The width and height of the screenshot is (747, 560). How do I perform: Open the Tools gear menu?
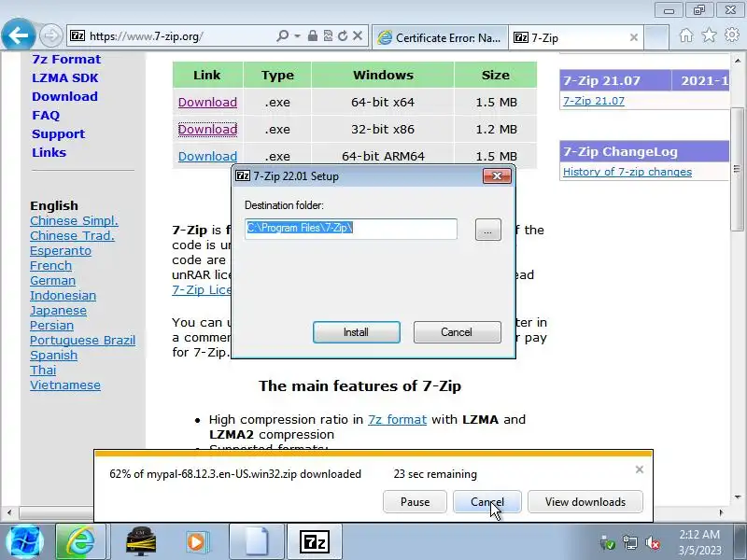(x=732, y=35)
